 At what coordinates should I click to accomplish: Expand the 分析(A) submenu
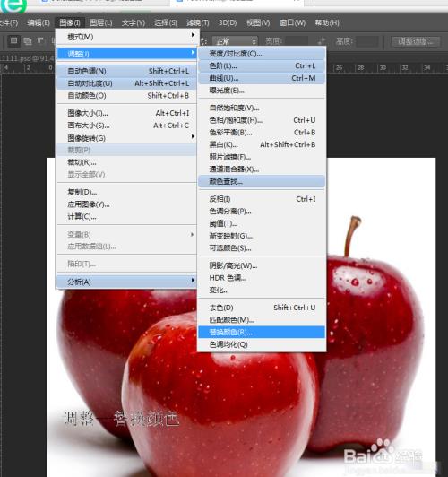(127, 282)
